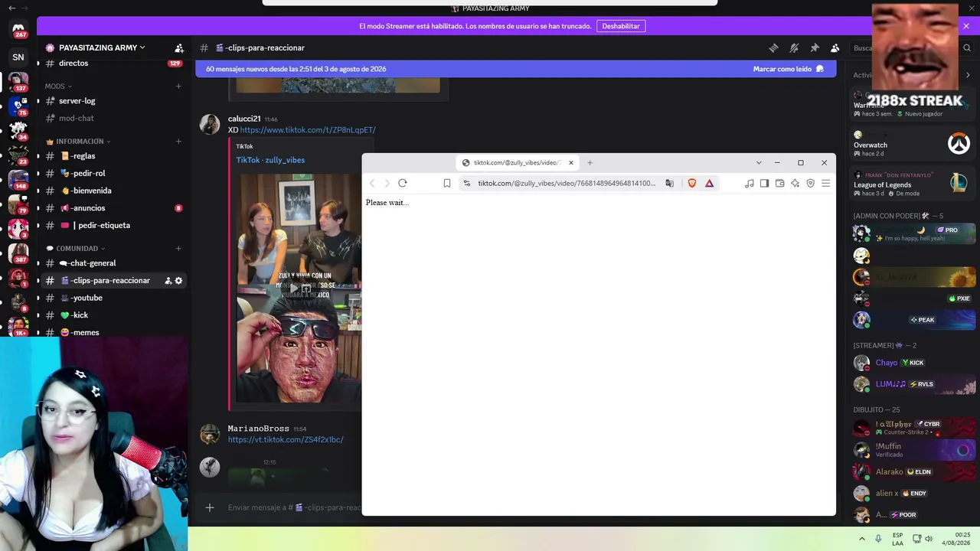Image resolution: width=980 pixels, height=551 pixels.
Task: Open the browser hamburger main menu
Action: pos(826,183)
